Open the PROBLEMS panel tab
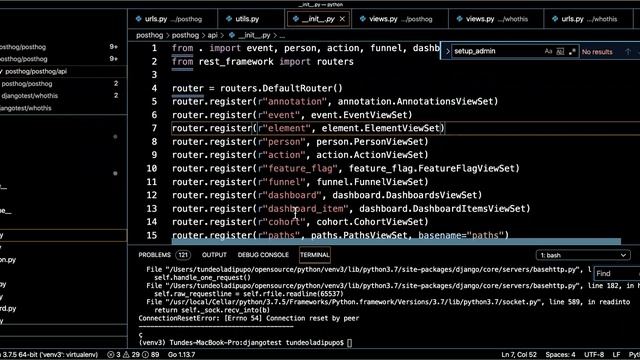Screen dimensions: 640x360 [x=154, y=255]
